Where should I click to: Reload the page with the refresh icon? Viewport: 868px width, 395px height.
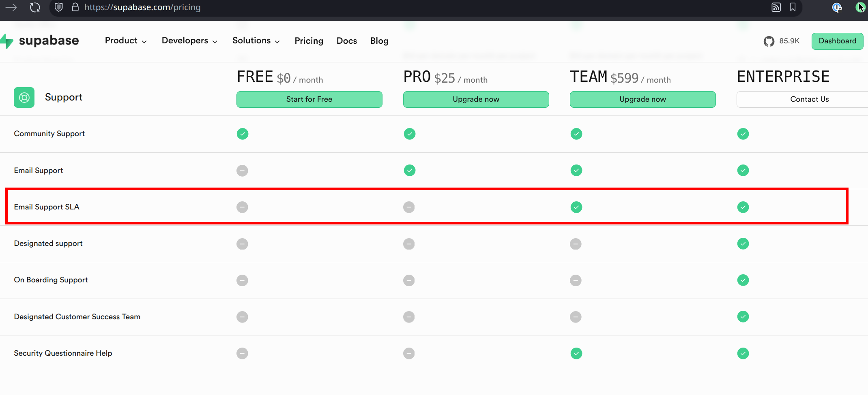(35, 7)
